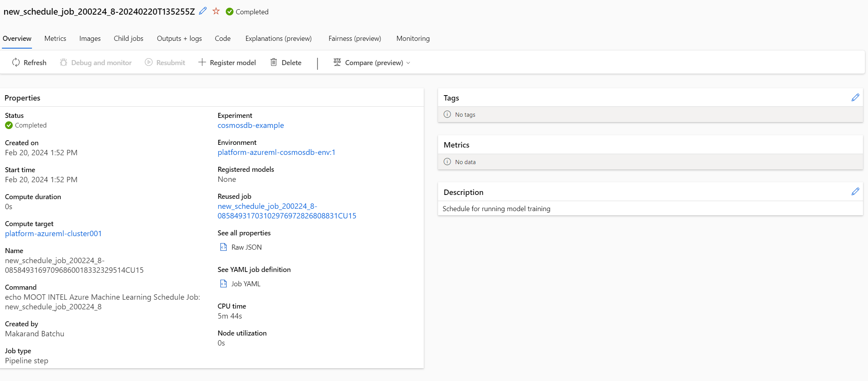The image size is (868, 381).
Task: Star this job as favorite
Action: tap(216, 11)
